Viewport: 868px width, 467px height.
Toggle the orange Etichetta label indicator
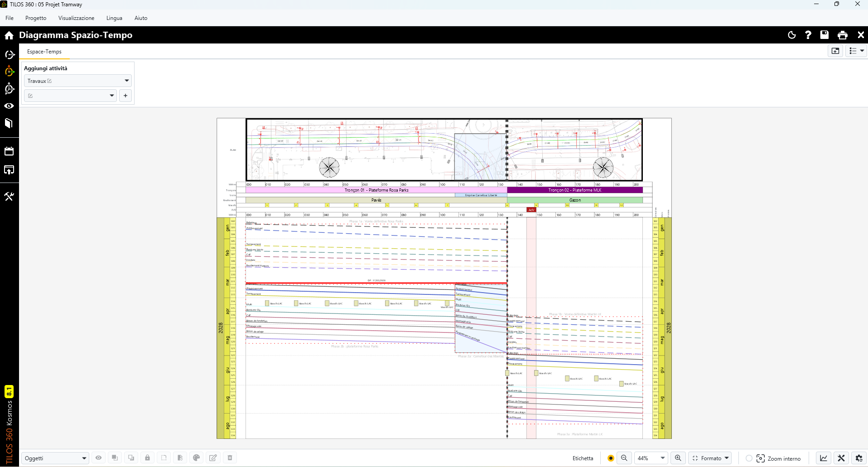coord(611,458)
